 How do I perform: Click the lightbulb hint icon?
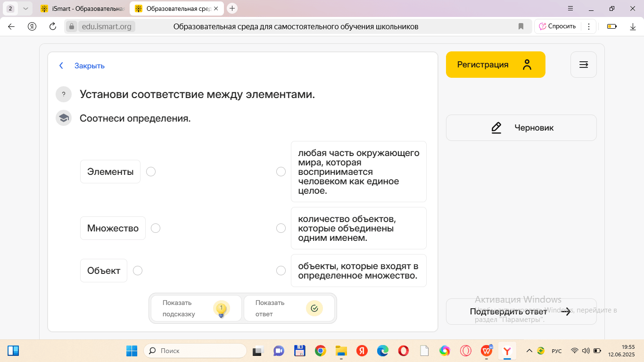coord(221,309)
